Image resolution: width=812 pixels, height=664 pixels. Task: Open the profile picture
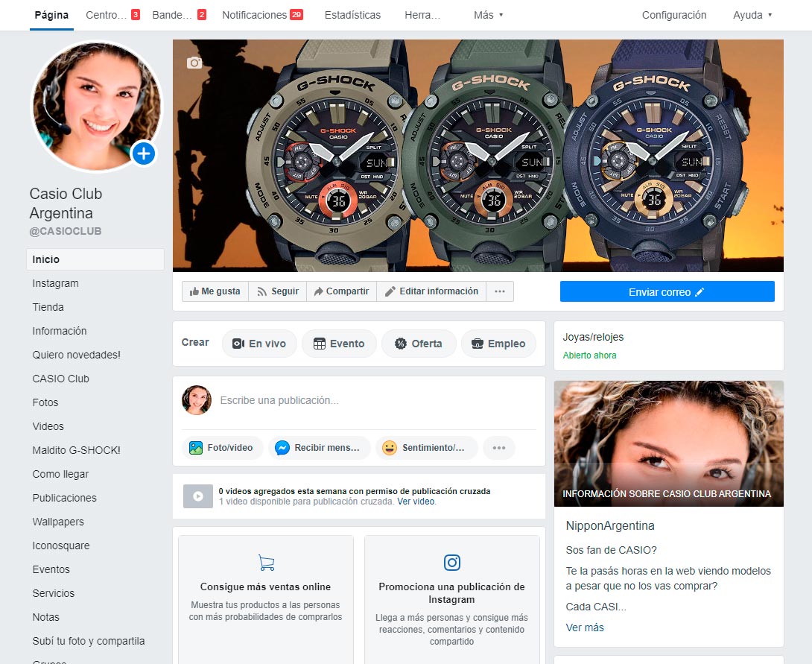tap(97, 106)
